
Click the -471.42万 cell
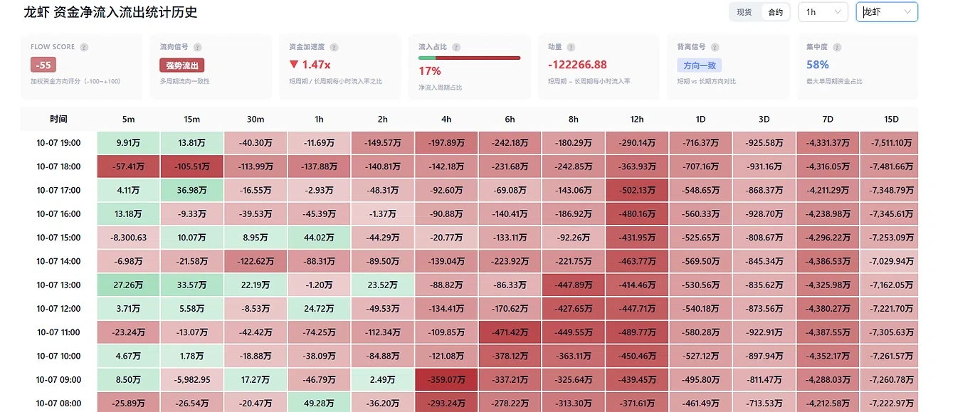click(510, 332)
